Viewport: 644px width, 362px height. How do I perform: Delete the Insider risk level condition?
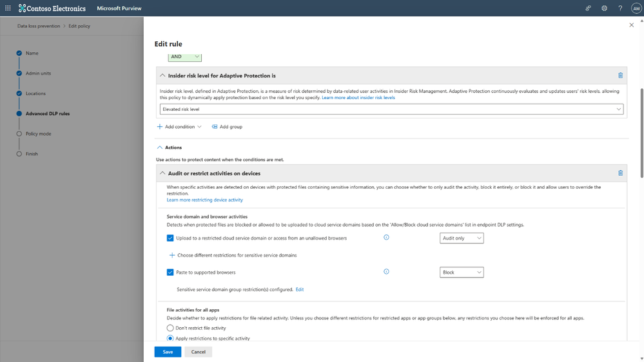620,75
